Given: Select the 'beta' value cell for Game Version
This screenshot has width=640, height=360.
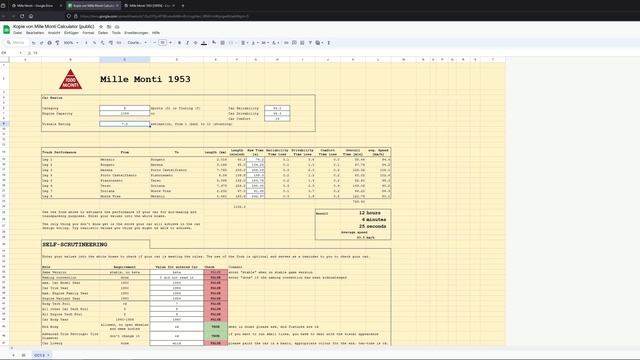Looking at the screenshot, I should (x=176, y=272).
